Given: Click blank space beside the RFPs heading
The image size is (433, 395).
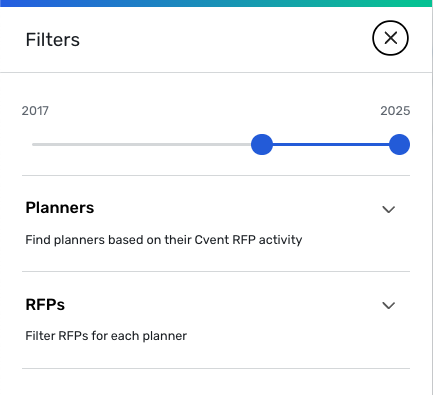Looking at the screenshot, I should coord(220,304).
